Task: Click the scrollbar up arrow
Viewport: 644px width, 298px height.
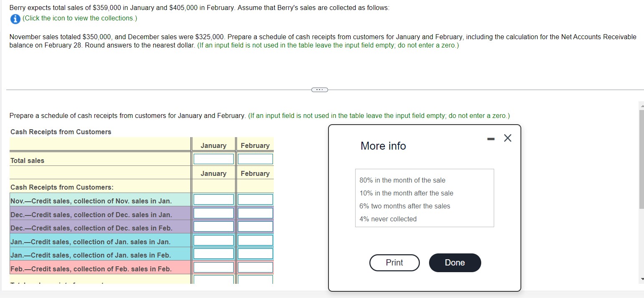Action: (x=641, y=105)
